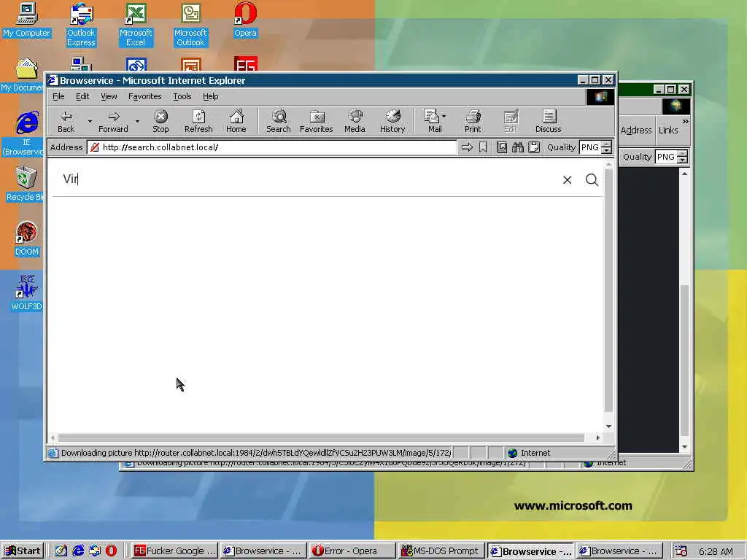Open the History toolbar panel
Screen dimensions: 747x560
pos(392,122)
